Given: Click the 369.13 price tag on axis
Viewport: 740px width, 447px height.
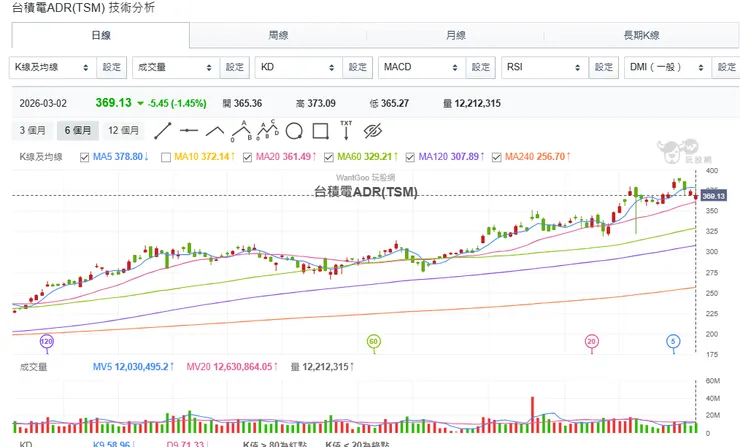Looking at the screenshot, I should (713, 196).
